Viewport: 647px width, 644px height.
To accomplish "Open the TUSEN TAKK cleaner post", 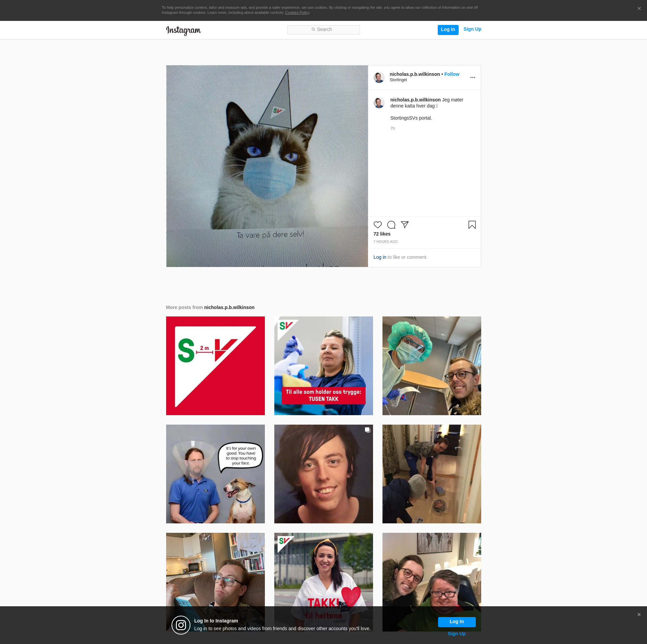I will tap(323, 366).
